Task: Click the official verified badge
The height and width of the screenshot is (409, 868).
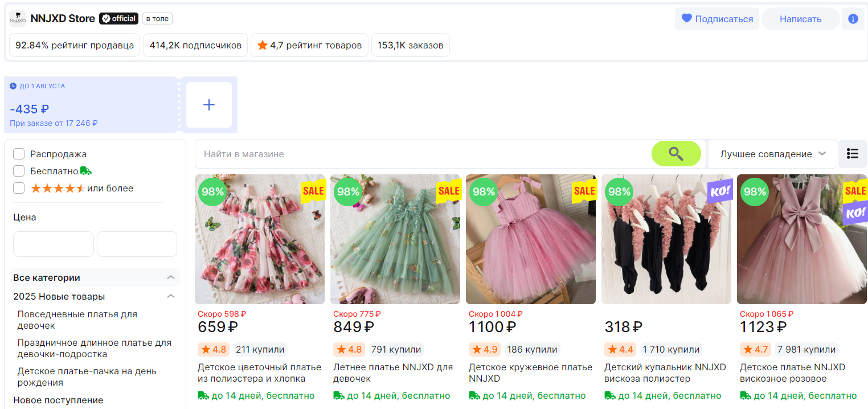Action: click(118, 19)
